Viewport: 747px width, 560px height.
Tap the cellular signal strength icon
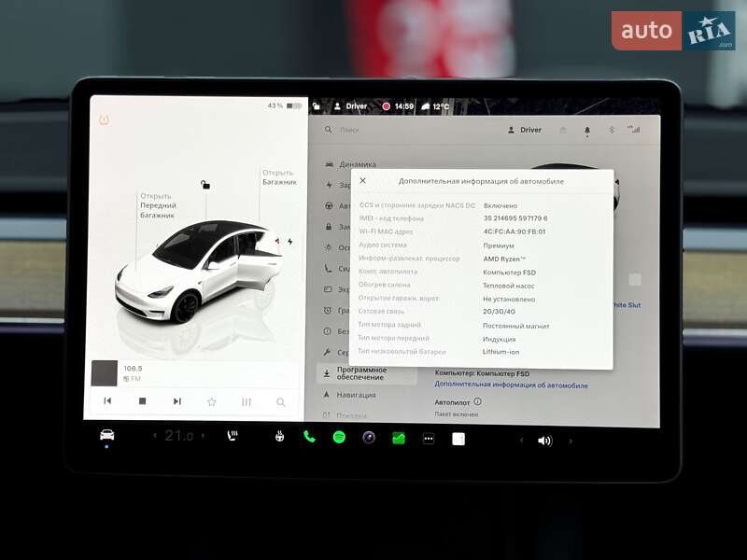tap(636, 130)
